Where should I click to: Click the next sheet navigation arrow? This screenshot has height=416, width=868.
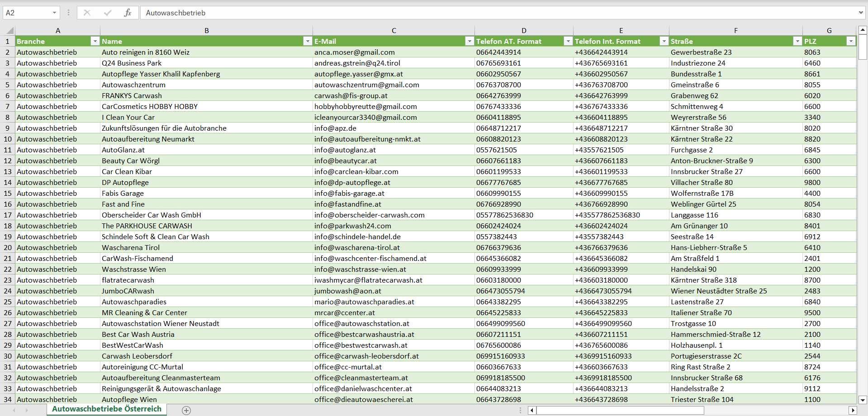coord(27,410)
